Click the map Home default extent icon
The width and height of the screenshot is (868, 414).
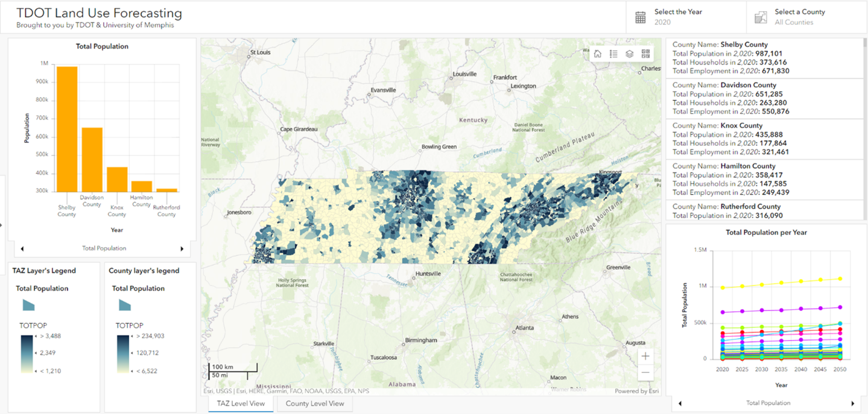click(x=597, y=54)
